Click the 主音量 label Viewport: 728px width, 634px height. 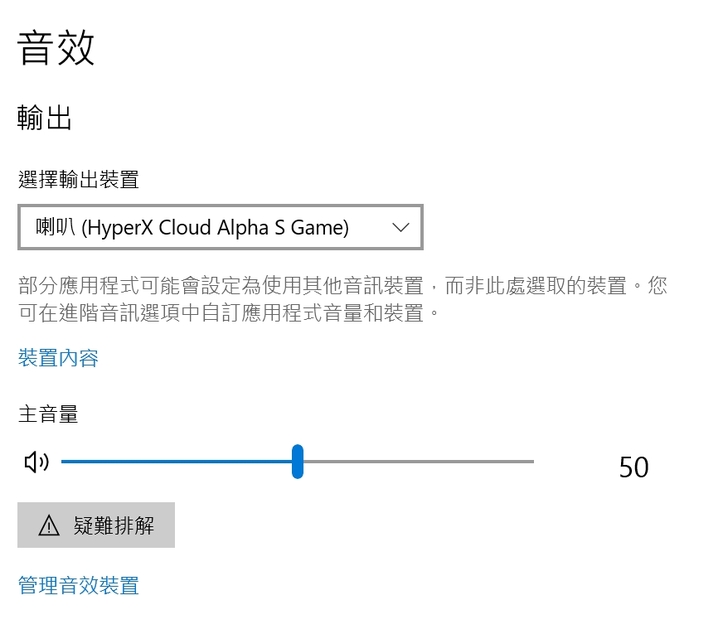pos(48,414)
